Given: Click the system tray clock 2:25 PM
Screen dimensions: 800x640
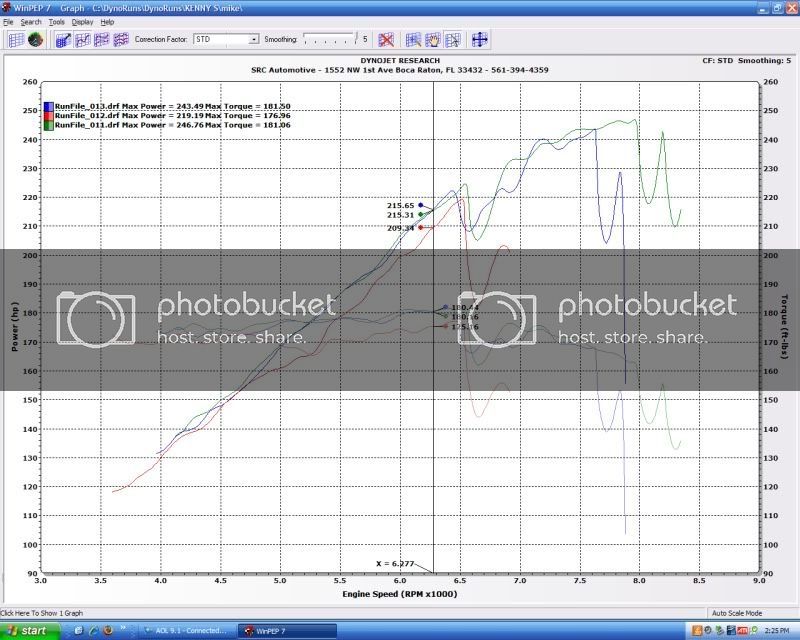Looking at the screenshot, I should tap(777, 631).
